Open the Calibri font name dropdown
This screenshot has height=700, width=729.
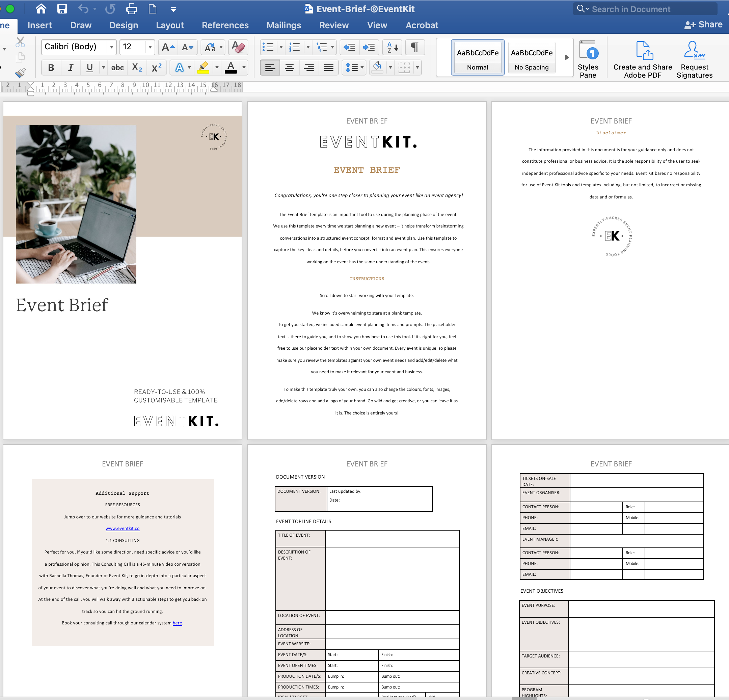tap(111, 47)
